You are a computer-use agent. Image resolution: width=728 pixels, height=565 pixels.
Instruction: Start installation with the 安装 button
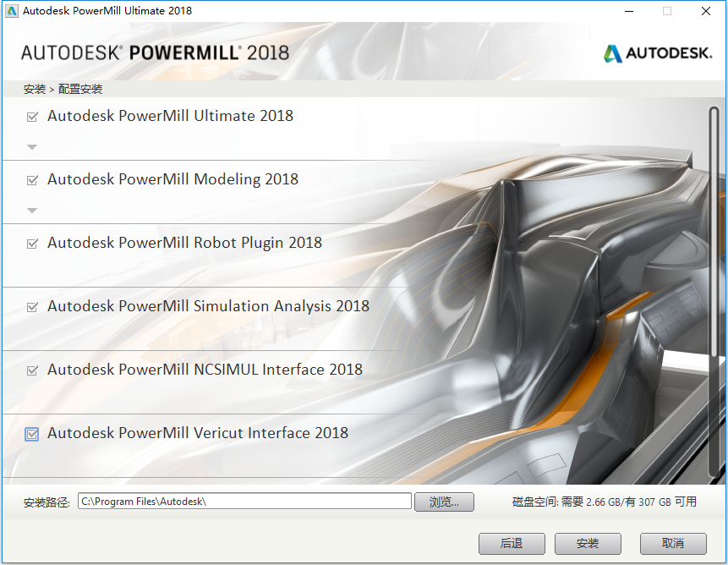coord(588,544)
